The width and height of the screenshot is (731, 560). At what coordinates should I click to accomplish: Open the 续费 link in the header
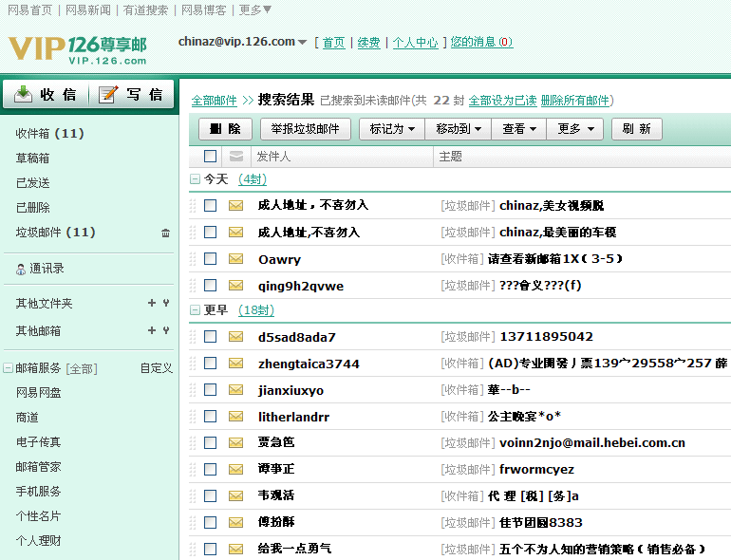(368, 43)
